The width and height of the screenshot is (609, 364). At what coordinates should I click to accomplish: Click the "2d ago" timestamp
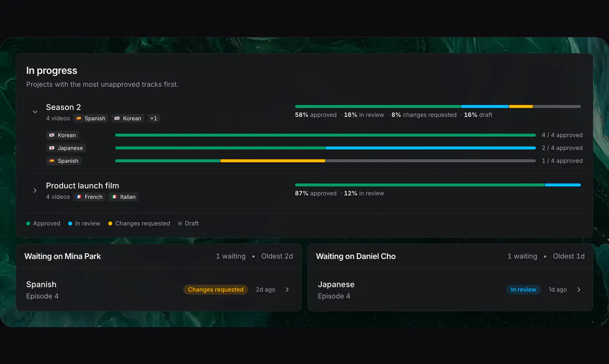tap(266, 290)
